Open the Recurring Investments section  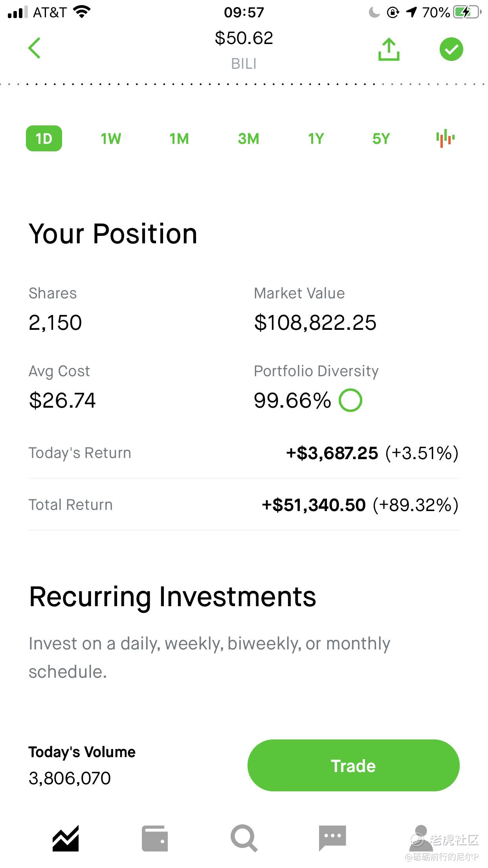[172, 597]
